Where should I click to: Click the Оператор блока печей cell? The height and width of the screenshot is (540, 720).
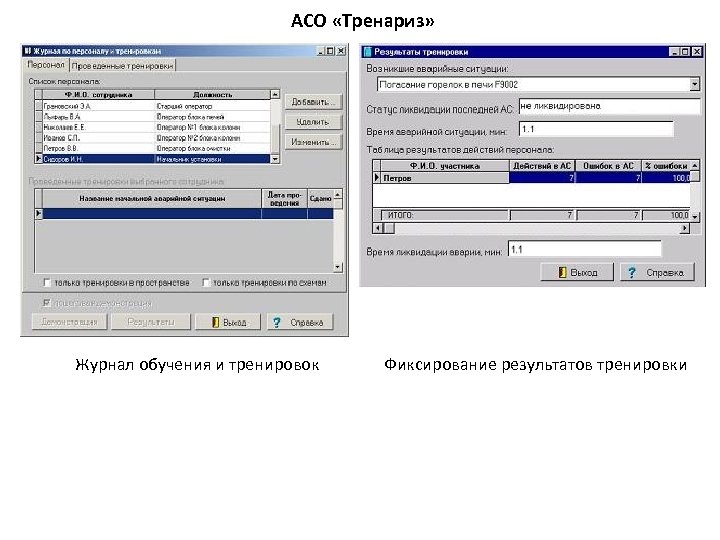tap(213, 117)
